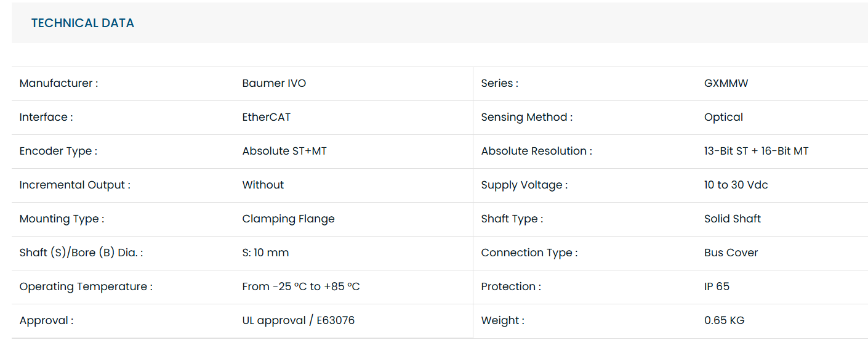Screen dimensions: 868x345
Task: Select the Baumer IVO manufacturer value
Action: (274, 84)
